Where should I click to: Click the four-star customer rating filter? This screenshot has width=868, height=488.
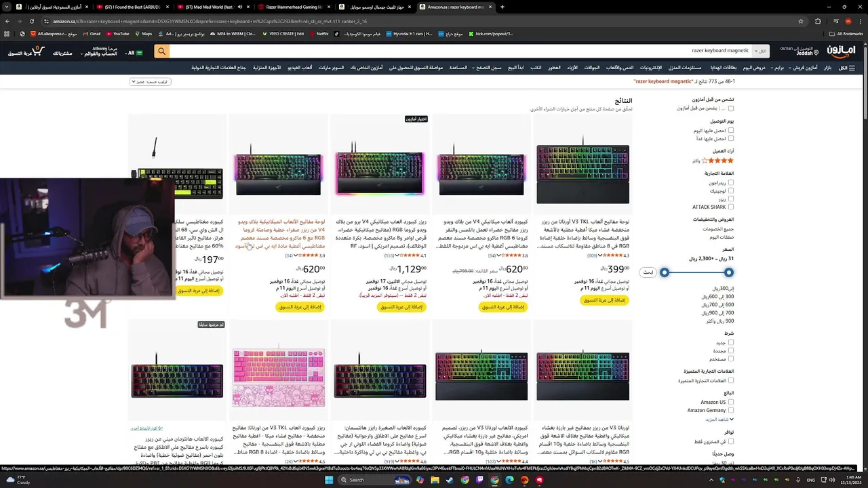(713, 161)
